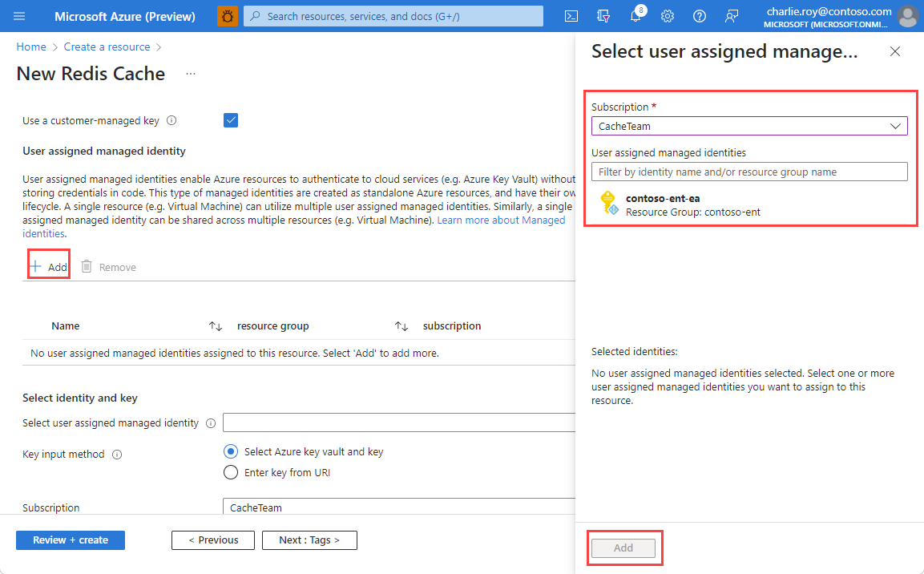Open the Subscription dropdown showing CacheTeam
This screenshot has height=574, width=924.
[x=749, y=125]
